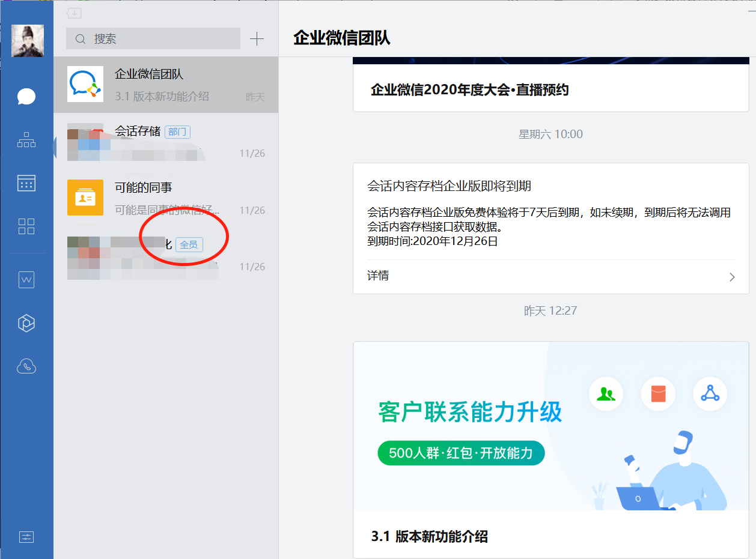The image size is (756, 559).
Task: Open the cloud phone icon in sidebar
Action: pos(26,366)
